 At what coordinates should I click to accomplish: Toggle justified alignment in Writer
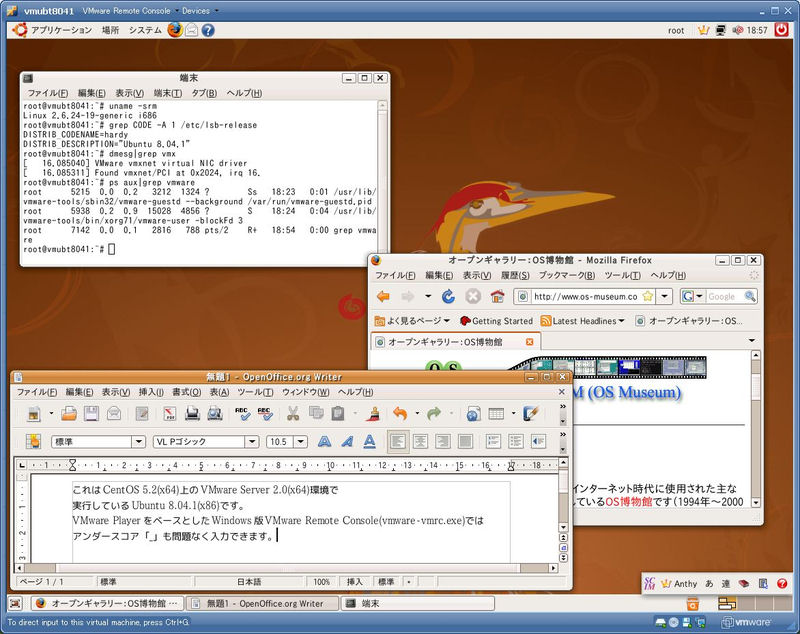coord(465,442)
